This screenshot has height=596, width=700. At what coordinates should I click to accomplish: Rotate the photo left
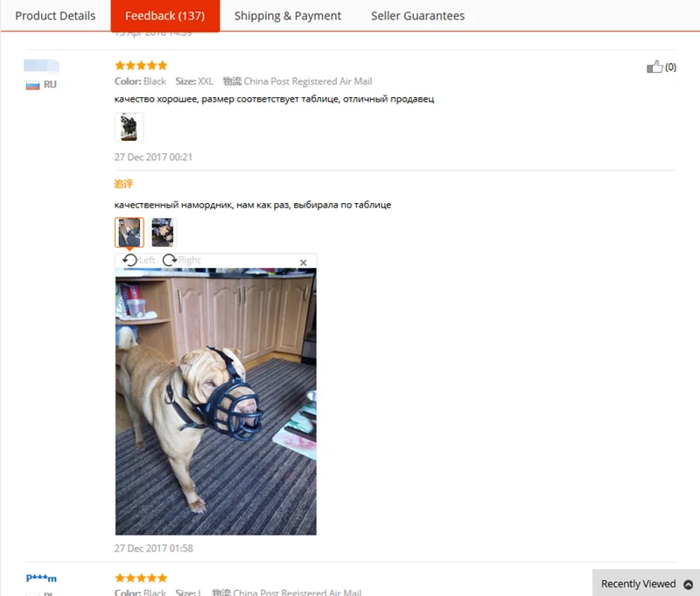(x=138, y=260)
